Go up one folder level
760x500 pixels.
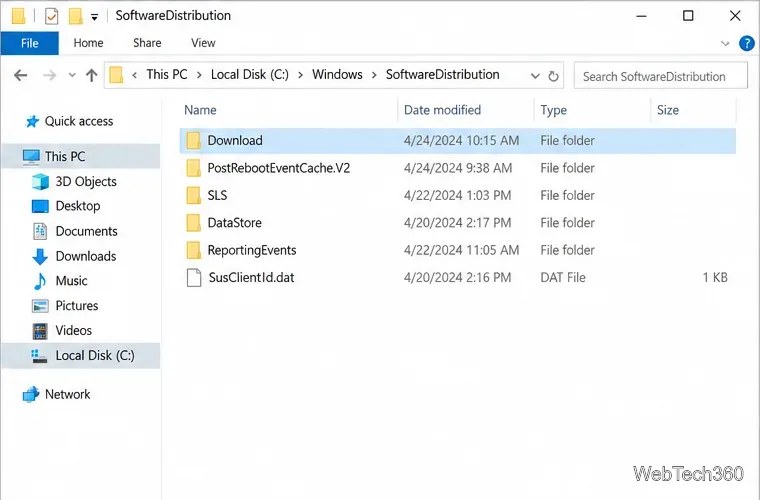pyautogui.click(x=92, y=75)
